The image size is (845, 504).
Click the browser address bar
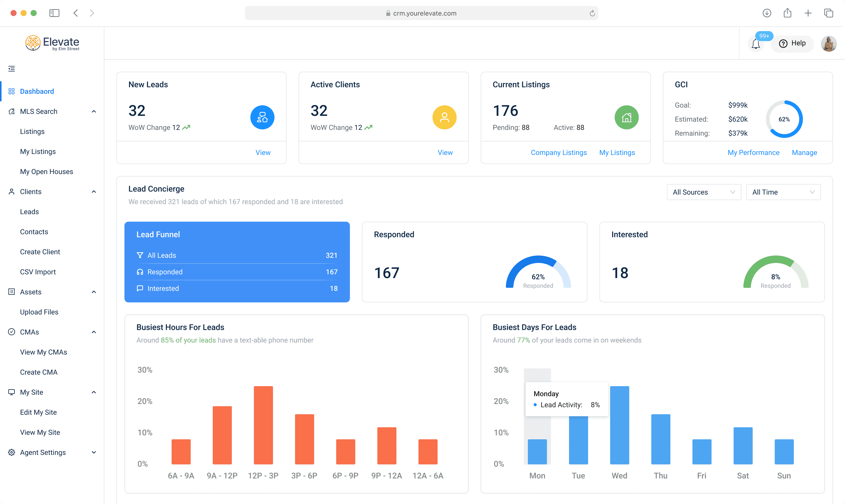421,13
